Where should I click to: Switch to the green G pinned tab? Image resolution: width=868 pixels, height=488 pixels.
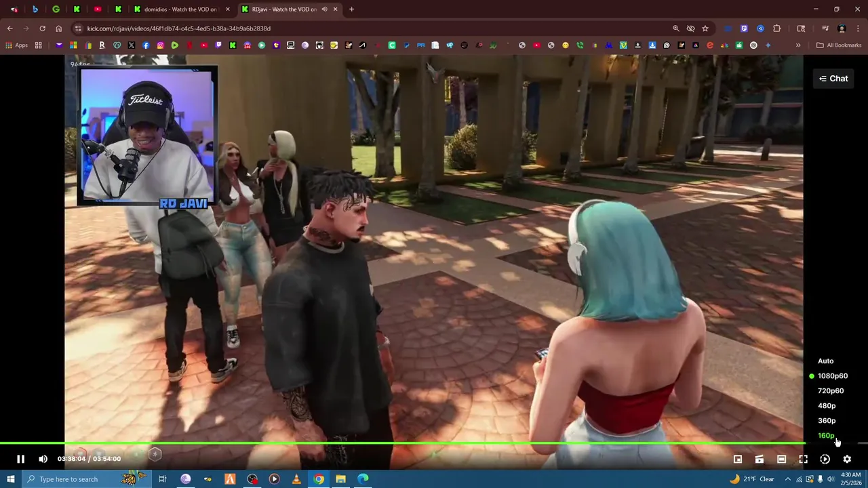click(x=56, y=9)
